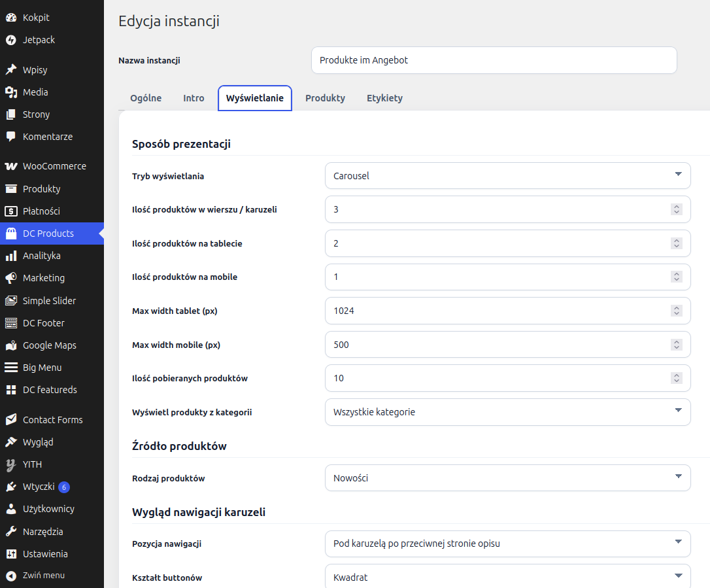Click the DC Products shopping bag icon
Image resolution: width=710 pixels, height=588 pixels.
point(11,233)
